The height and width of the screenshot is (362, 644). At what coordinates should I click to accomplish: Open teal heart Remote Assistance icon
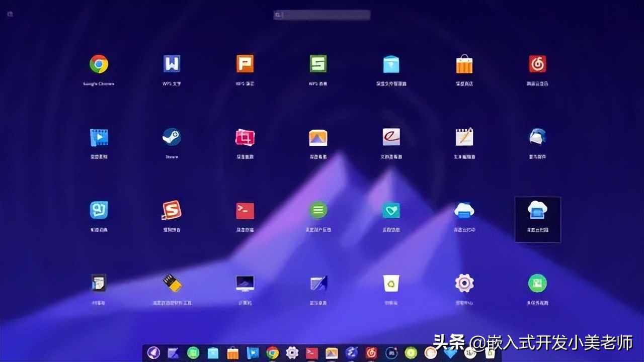click(391, 210)
